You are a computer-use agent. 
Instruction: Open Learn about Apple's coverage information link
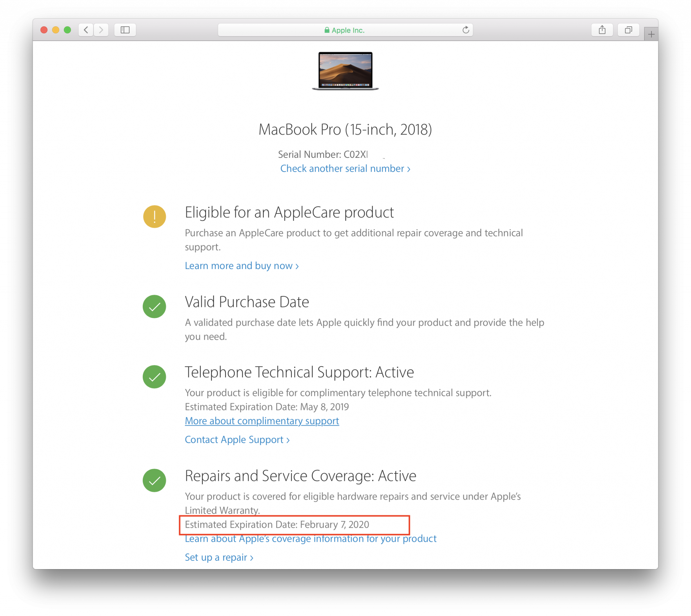coord(311,538)
